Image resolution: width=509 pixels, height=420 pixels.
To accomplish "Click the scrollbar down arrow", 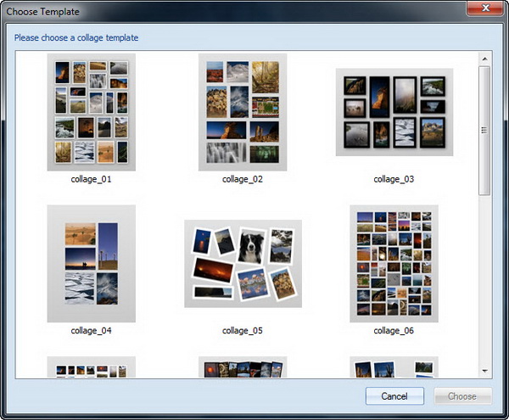I will pos(484,371).
